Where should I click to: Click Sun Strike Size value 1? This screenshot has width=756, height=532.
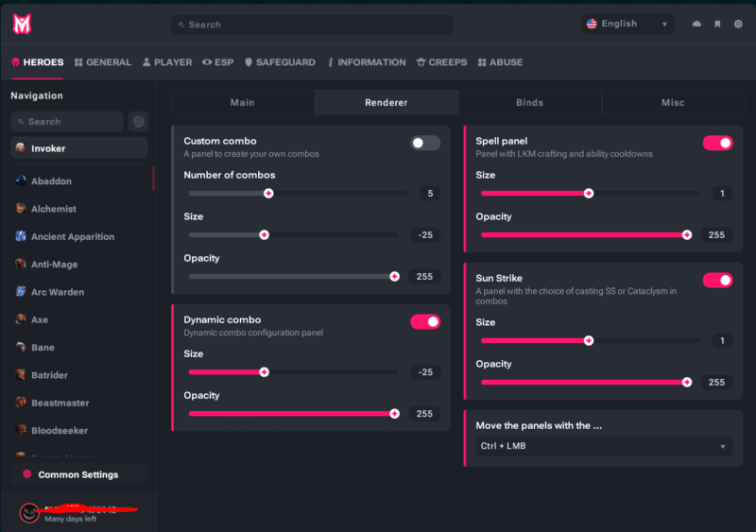tap(722, 340)
